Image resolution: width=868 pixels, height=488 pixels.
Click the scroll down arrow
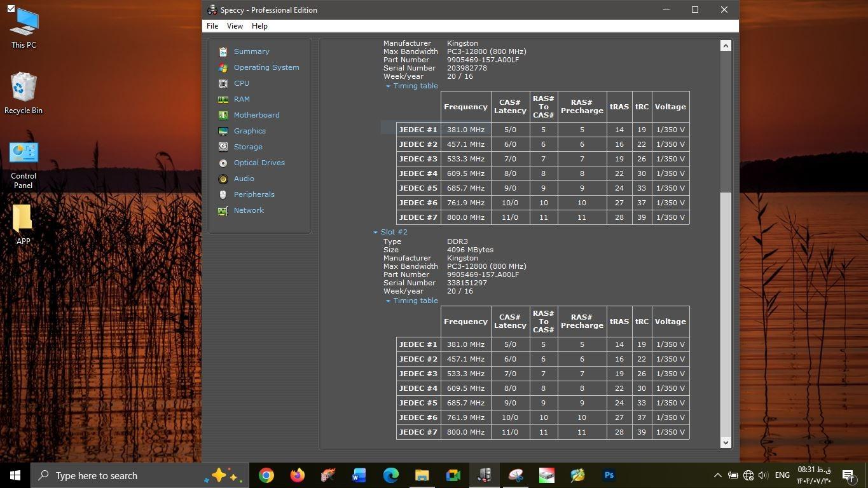tap(726, 443)
